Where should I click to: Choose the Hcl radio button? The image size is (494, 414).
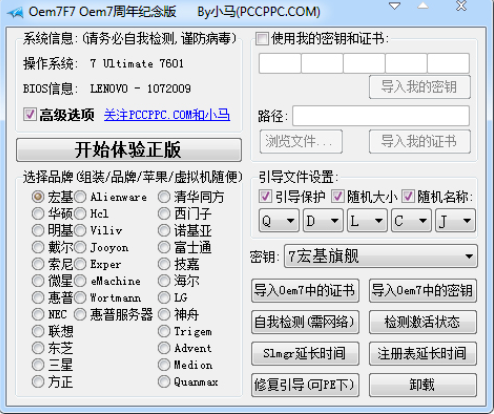coord(80,213)
